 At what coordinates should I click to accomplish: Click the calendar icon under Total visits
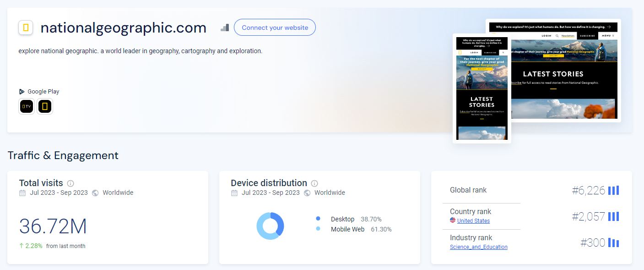pyautogui.click(x=22, y=193)
